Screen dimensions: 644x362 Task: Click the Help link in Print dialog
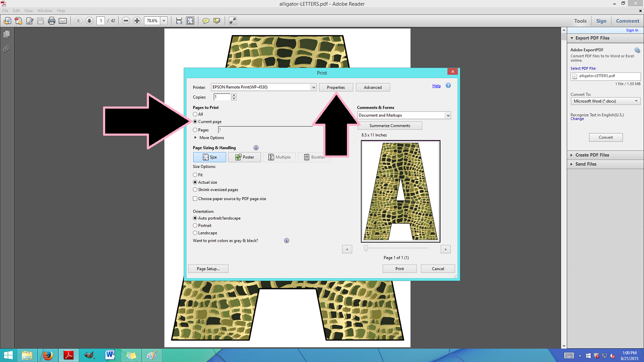[x=436, y=86]
